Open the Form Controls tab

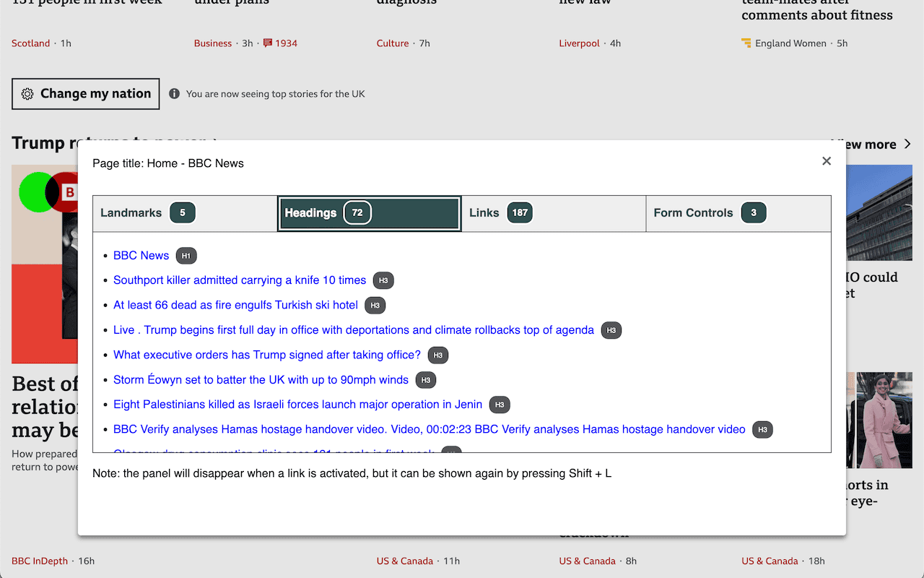[x=738, y=213]
